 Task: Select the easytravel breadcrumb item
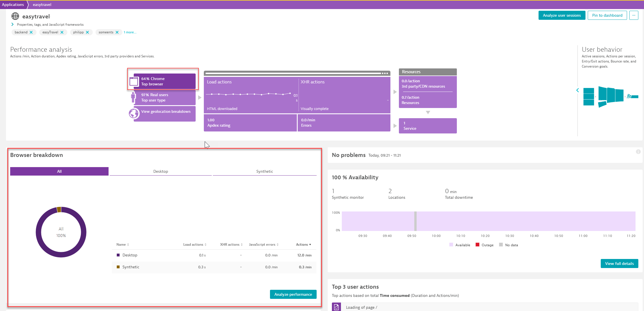(x=42, y=5)
